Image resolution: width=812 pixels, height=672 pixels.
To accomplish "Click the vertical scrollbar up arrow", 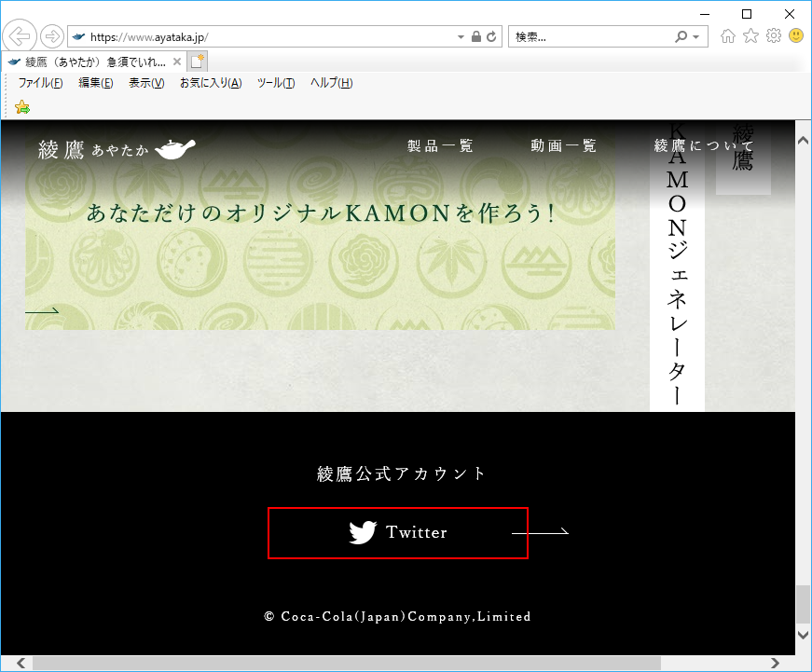I will click(x=804, y=141).
